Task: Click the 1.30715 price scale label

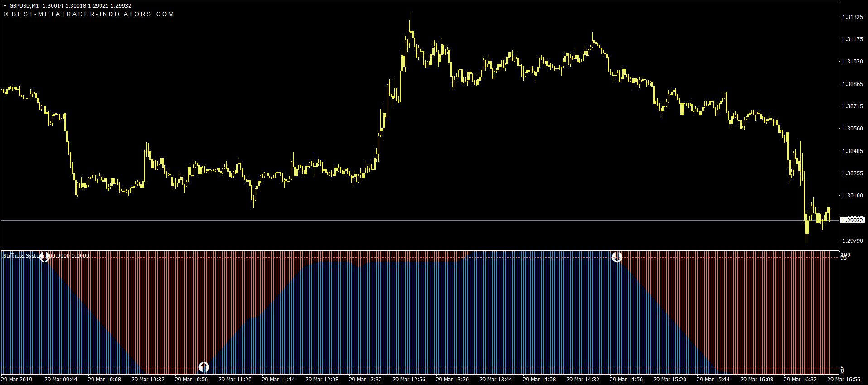Action: 852,106
